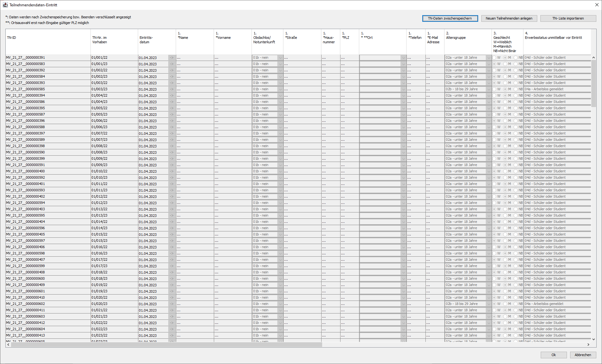Click the horizontal scrollbar thumb
The width and height of the screenshot is (602, 364).
(166, 345)
